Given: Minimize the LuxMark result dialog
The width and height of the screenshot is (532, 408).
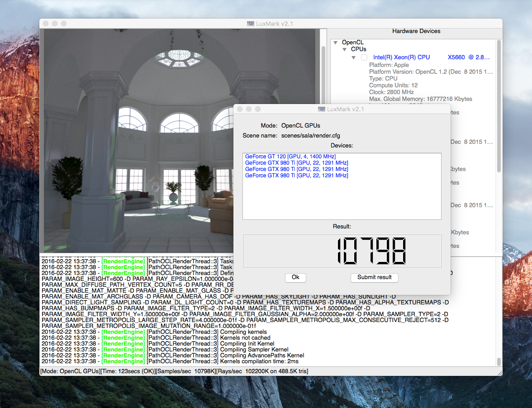Looking at the screenshot, I should [x=249, y=109].
